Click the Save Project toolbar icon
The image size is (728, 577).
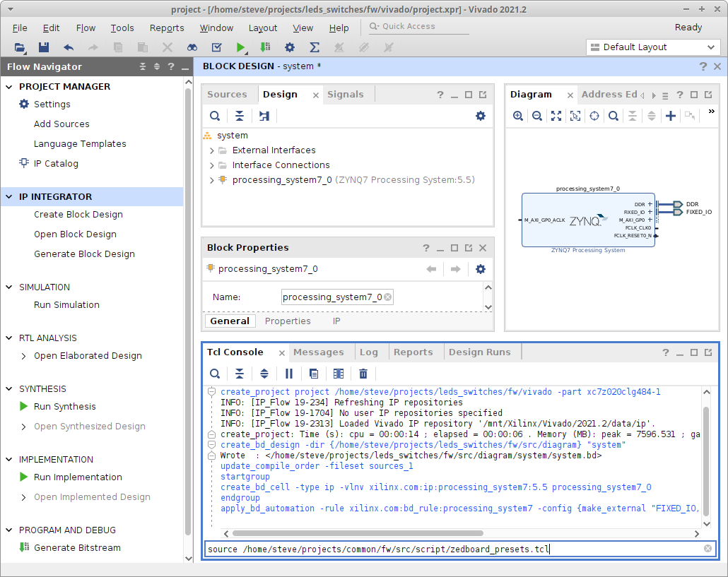point(44,47)
